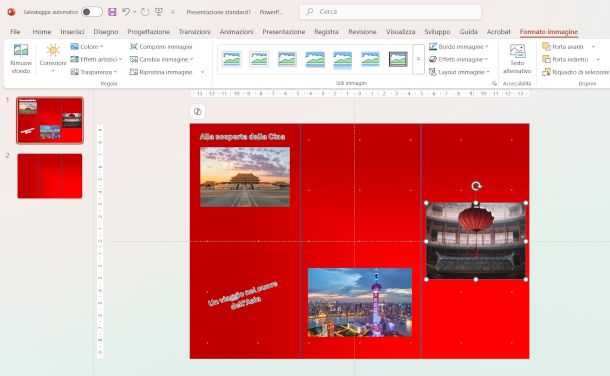This screenshot has height=376, width=610.
Task: Apply the first picture style thumbnail
Action: 232,59
